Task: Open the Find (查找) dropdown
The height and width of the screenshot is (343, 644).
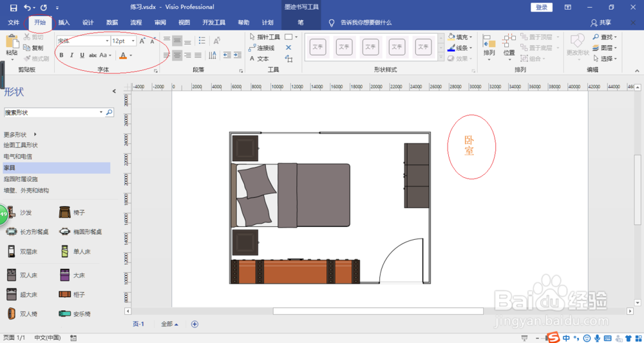Action: [x=605, y=37]
